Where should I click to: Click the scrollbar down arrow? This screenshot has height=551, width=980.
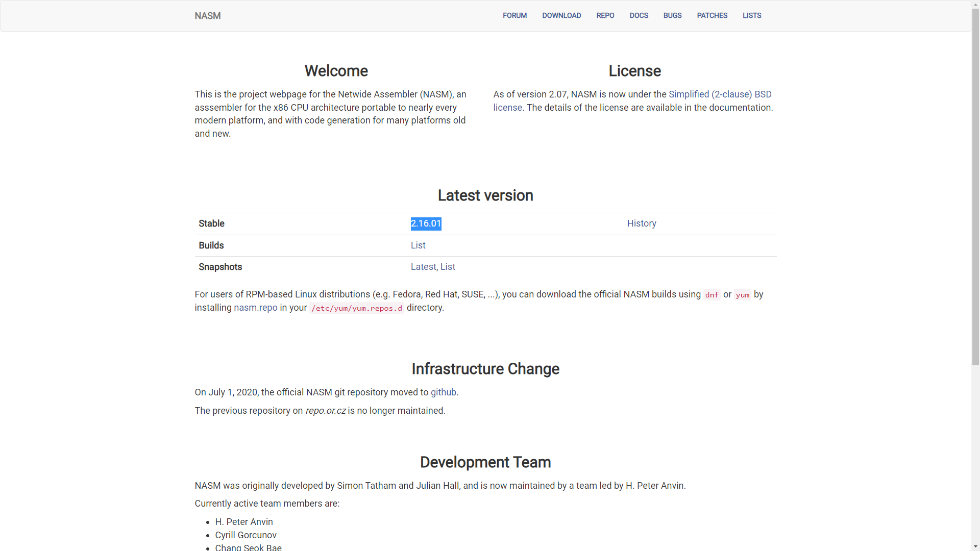click(x=975, y=547)
